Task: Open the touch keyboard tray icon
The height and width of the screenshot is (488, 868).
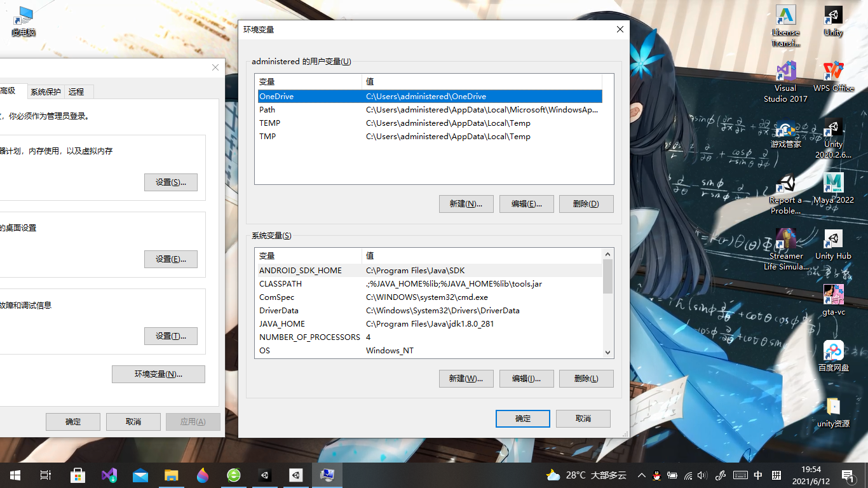Action: point(740,475)
